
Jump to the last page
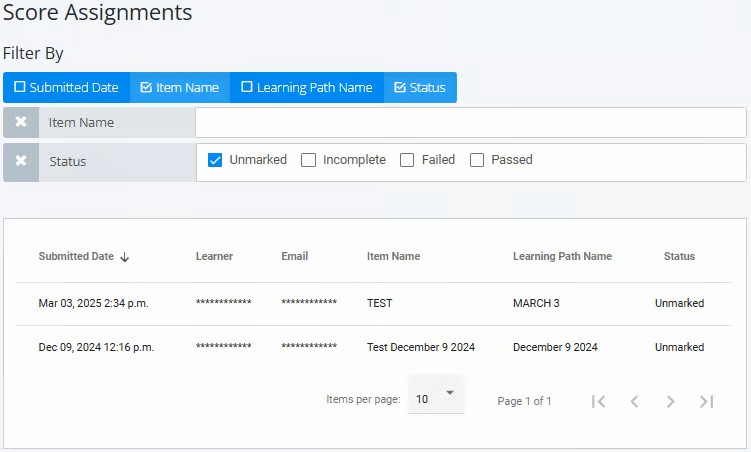pos(706,401)
